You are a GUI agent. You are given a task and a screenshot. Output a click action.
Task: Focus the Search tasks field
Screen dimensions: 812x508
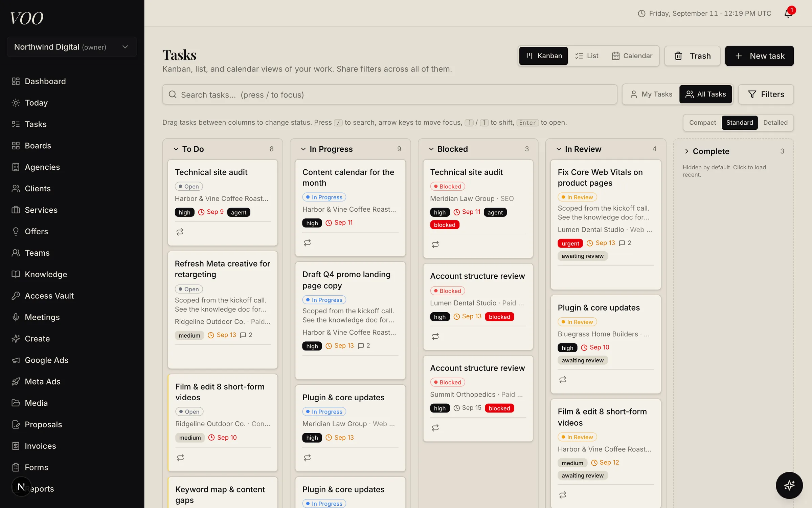pos(390,94)
